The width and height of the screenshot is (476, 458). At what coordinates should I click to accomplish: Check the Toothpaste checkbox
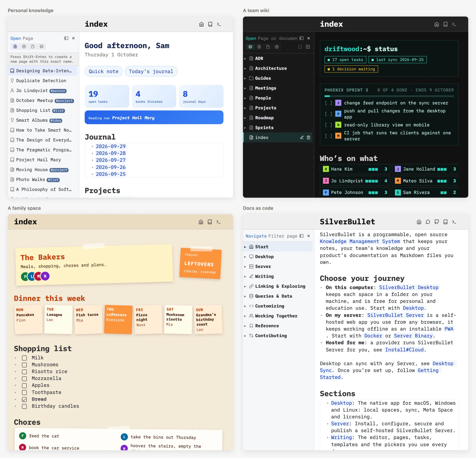click(x=24, y=392)
